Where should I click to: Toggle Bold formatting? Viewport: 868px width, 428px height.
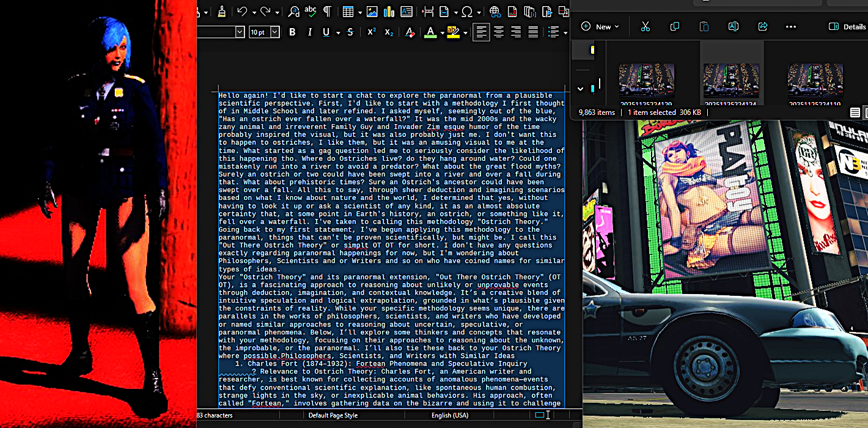(292, 32)
